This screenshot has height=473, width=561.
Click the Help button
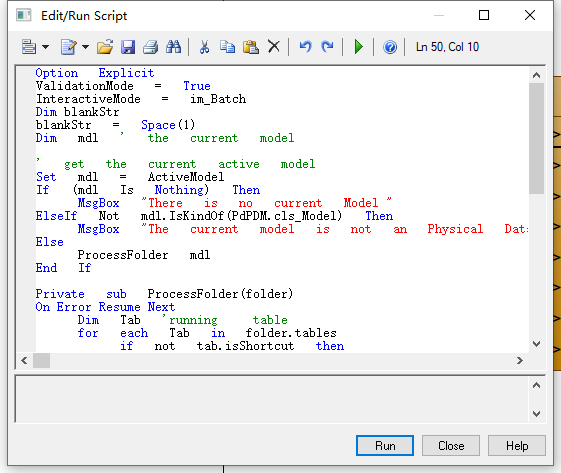pyautogui.click(x=517, y=446)
